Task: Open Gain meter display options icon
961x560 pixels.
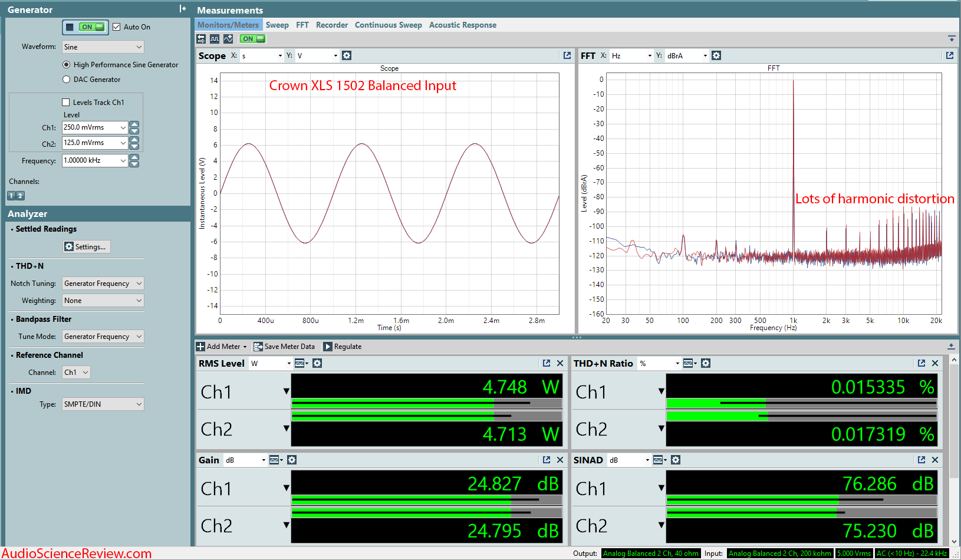Action: coord(275,460)
